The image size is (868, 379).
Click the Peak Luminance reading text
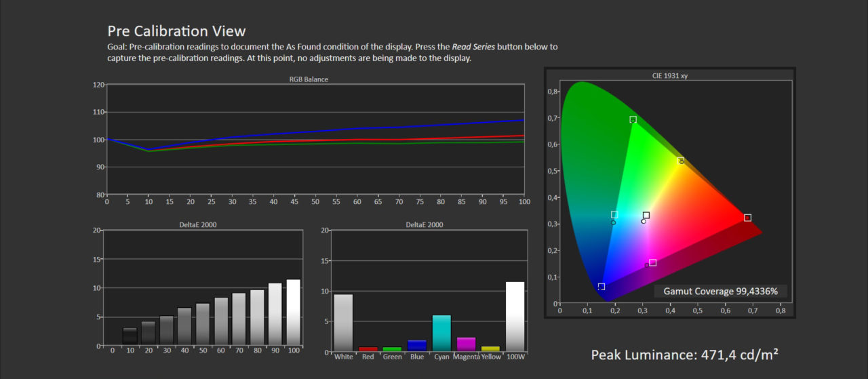tap(684, 355)
